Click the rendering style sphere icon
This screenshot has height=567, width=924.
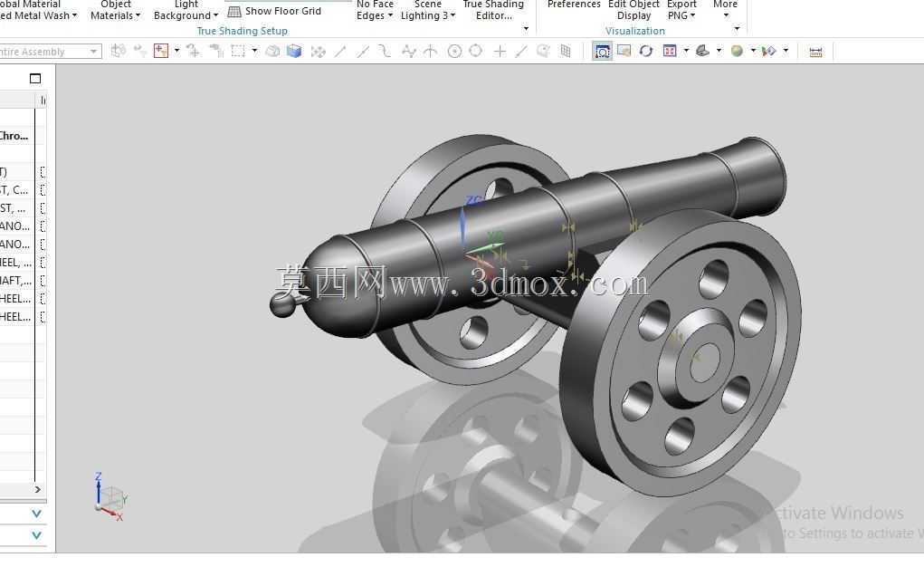tap(737, 52)
